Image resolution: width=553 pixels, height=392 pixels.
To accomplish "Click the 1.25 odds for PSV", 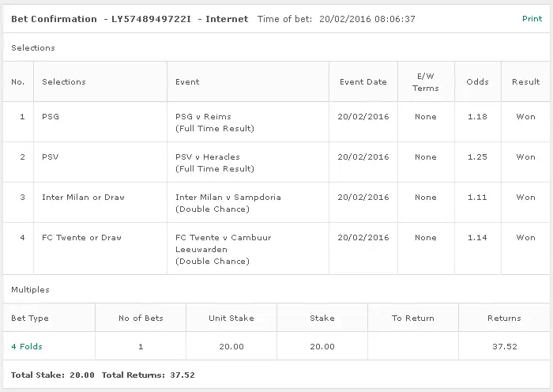I will [477, 156].
